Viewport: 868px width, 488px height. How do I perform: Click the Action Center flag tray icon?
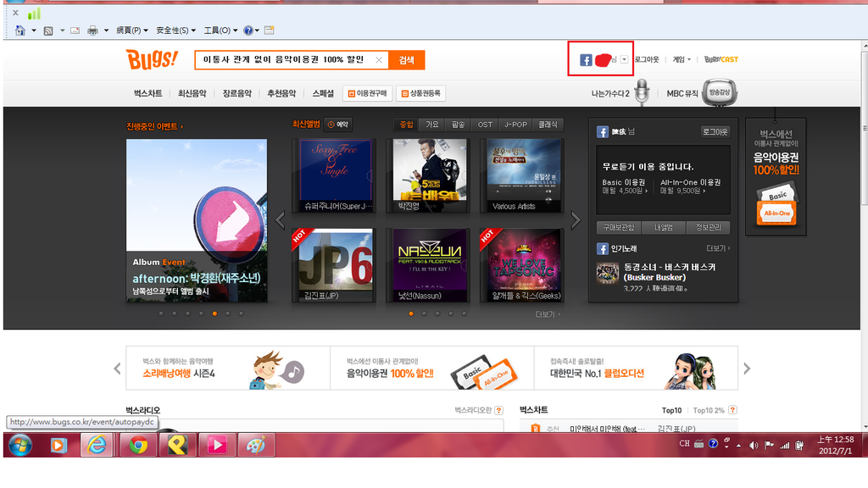click(769, 445)
